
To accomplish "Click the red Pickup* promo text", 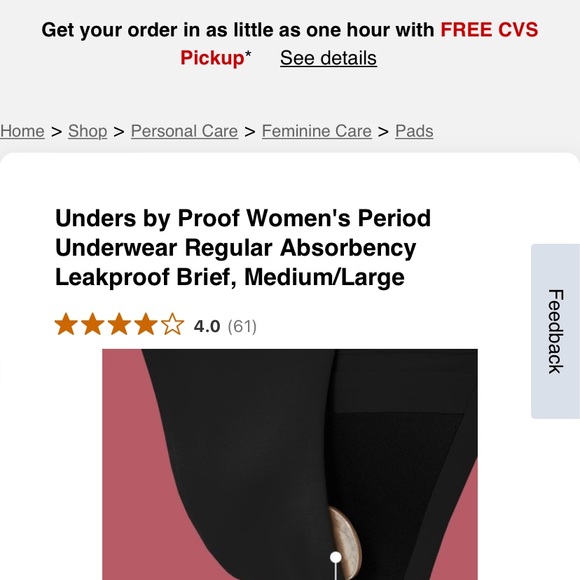I will [216, 58].
